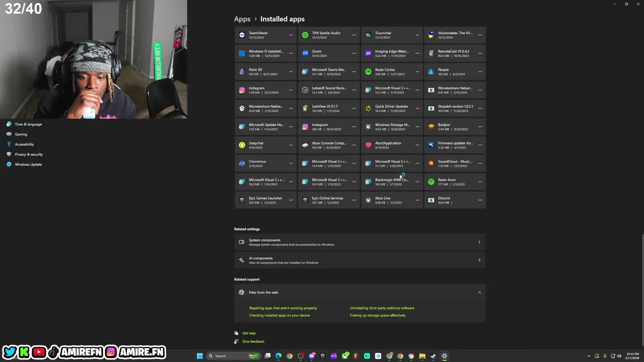Open more options for Xbox Live

click(417, 200)
